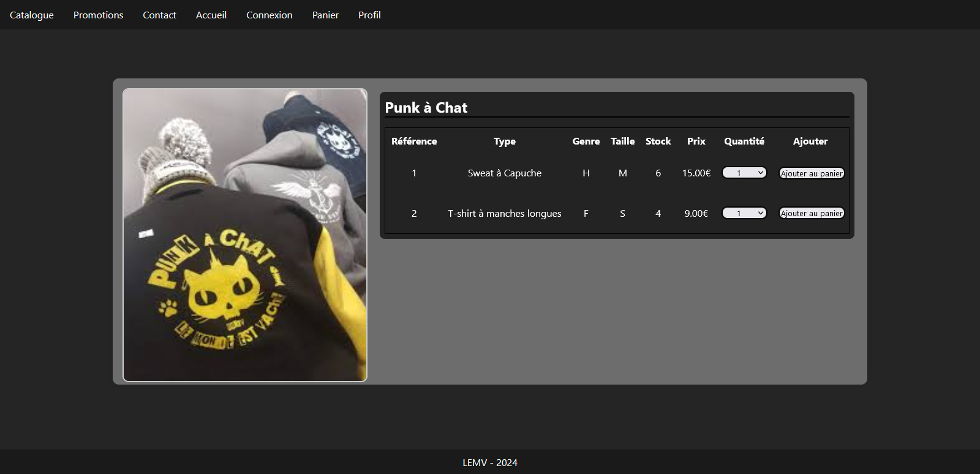Screen dimensions: 980x474
Task: Click the Référence column header
Action: (414, 141)
